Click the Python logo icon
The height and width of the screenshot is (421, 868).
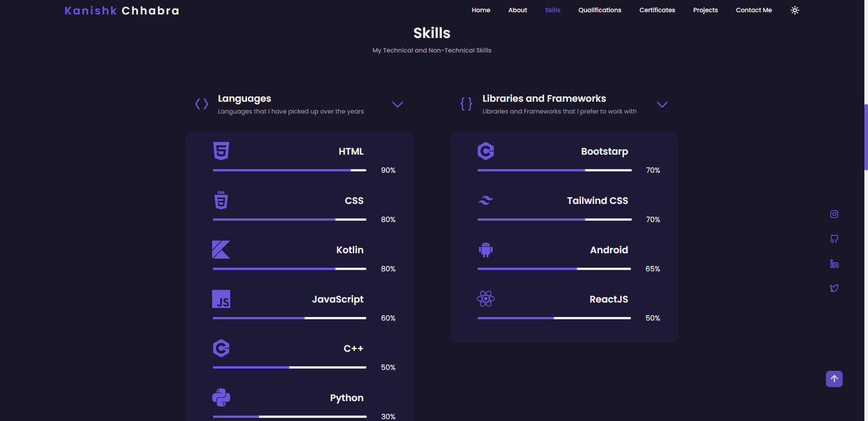[221, 397]
